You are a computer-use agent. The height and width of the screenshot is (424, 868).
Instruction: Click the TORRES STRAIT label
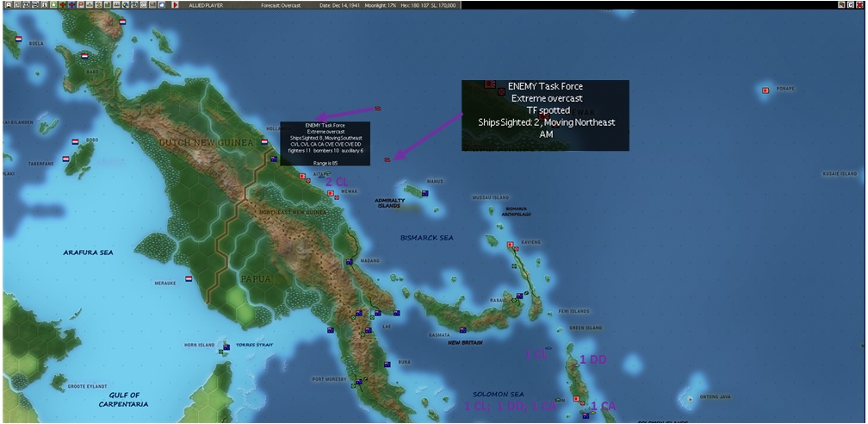[255, 345]
